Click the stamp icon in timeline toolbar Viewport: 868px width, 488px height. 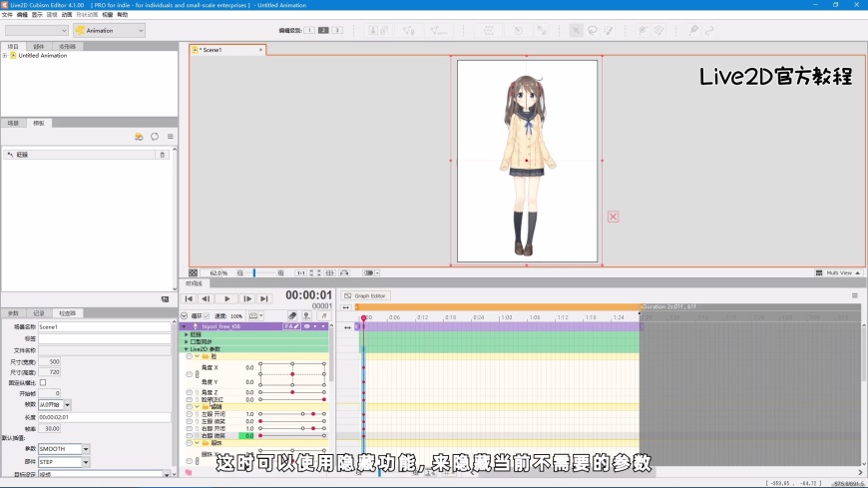[x=306, y=315]
